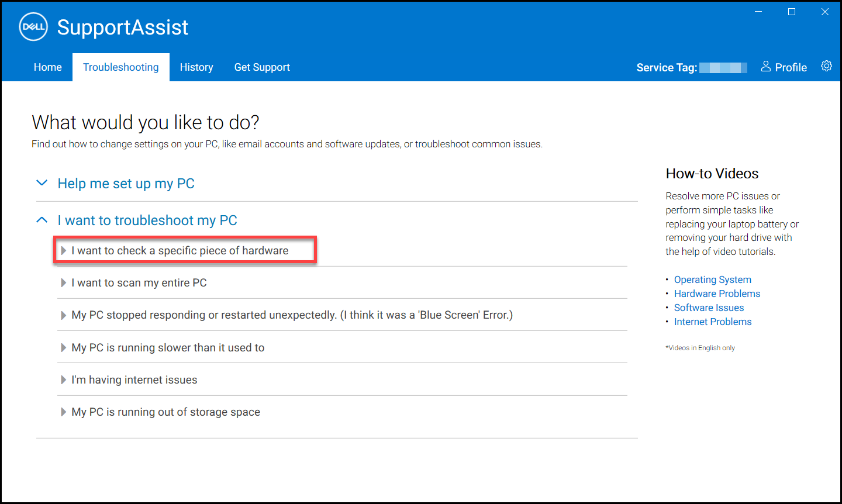Switch to the Get Support tab
This screenshot has width=842, height=504.
(262, 67)
